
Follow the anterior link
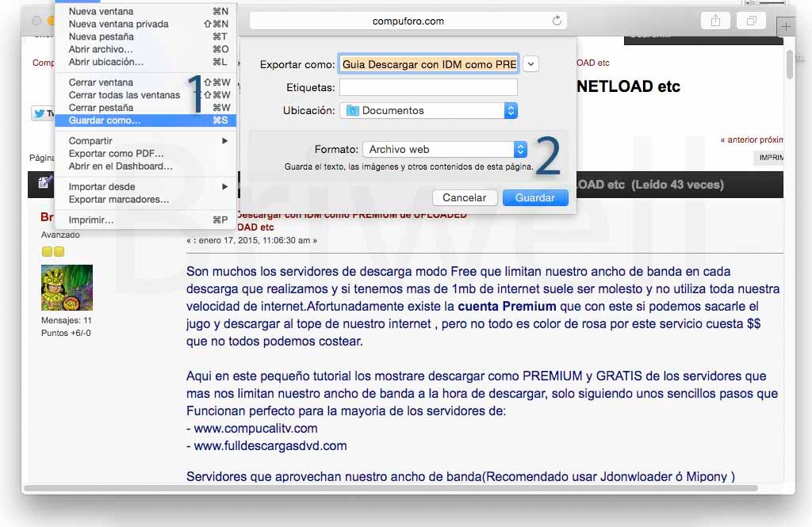coord(744,139)
